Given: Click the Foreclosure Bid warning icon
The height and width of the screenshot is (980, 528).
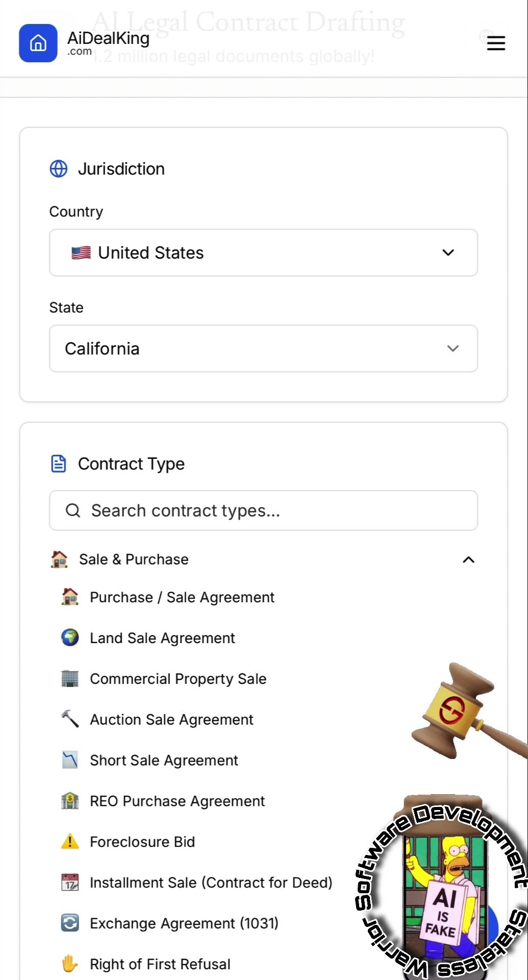Looking at the screenshot, I should tap(70, 842).
